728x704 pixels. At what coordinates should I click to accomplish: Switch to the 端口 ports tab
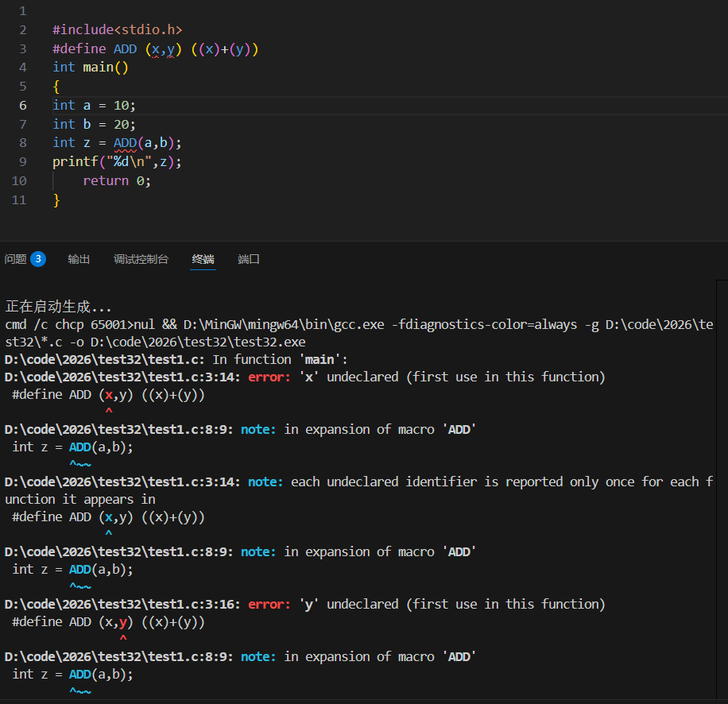click(249, 259)
